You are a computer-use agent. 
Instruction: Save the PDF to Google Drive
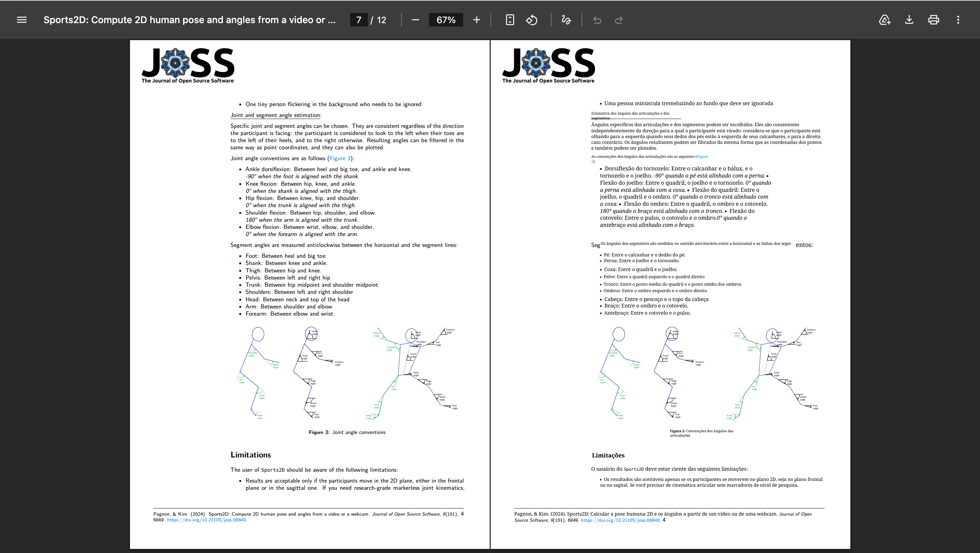pos(884,20)
